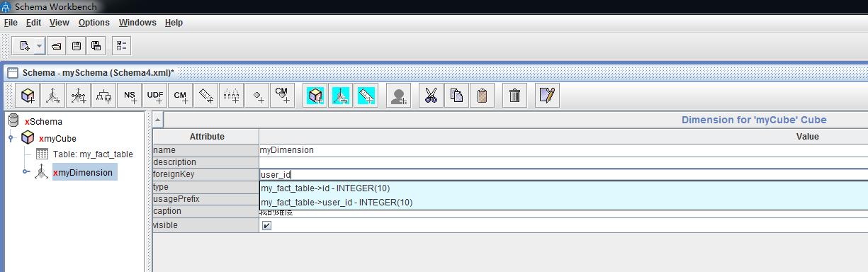The width and height of the screenshot is (868, 272).
Task: Click the Add Named Set (NS) icon
Action: [x=130, y=95]
